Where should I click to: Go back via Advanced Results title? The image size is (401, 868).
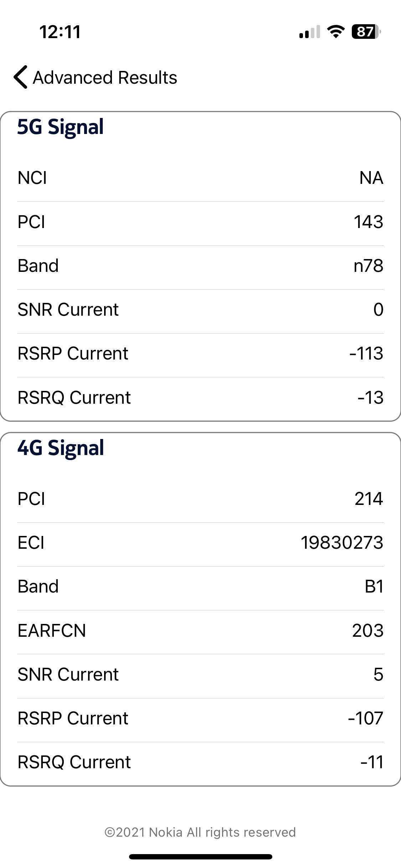(105, 77)
